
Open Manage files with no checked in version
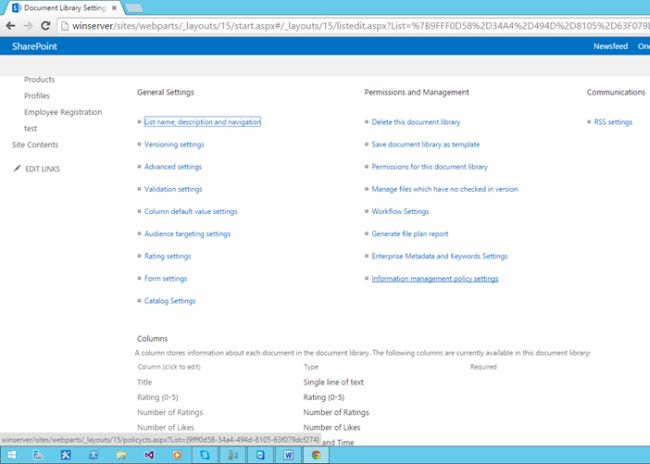[444, 189]
